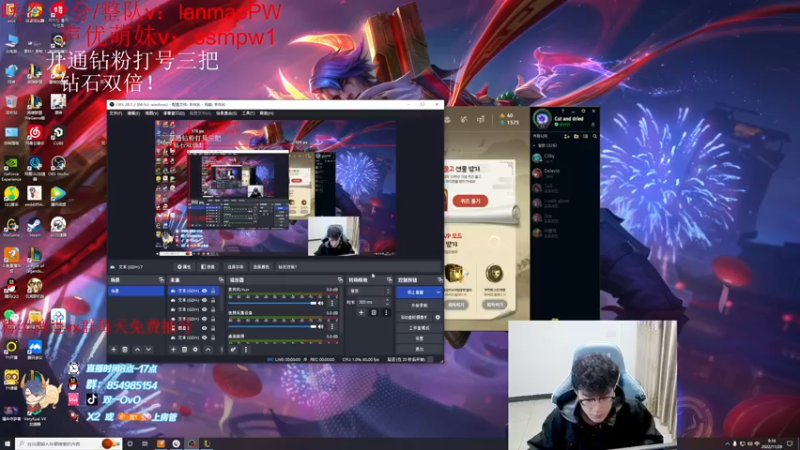Open the transition type dropdown
Viewport: 800px width, 450px height.
[x=368, y=291]
